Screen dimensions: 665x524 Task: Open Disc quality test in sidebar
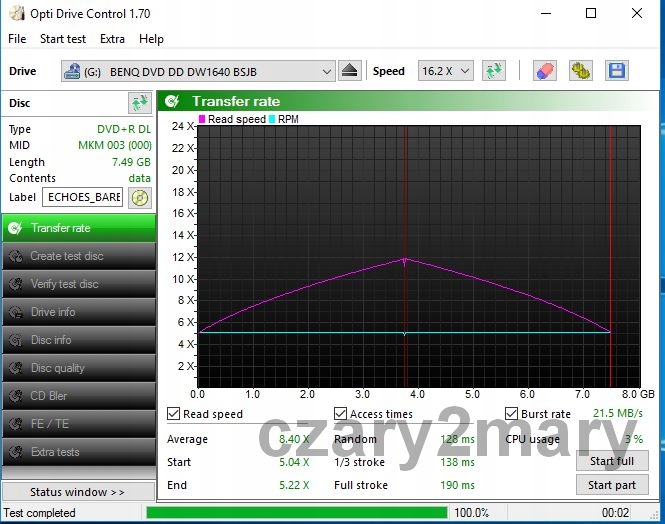[78, 368]
